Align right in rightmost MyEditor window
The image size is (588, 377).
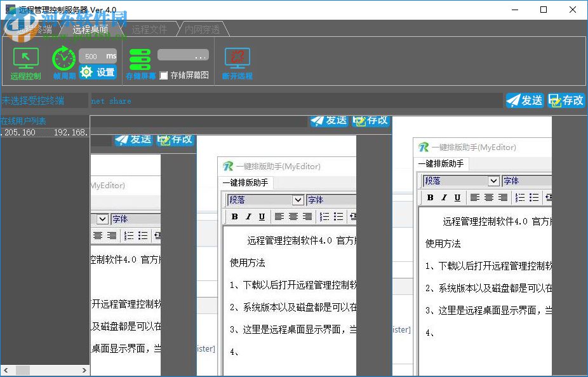[x=502, y=198]
